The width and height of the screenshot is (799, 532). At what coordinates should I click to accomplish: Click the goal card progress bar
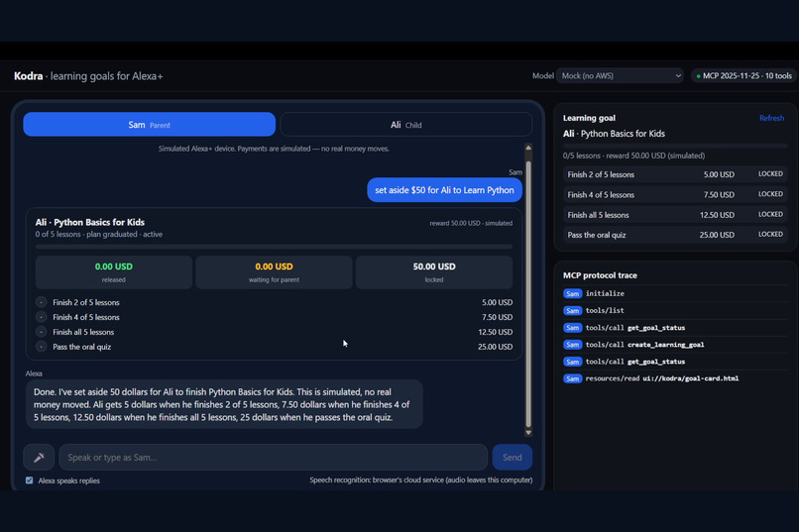274,247
